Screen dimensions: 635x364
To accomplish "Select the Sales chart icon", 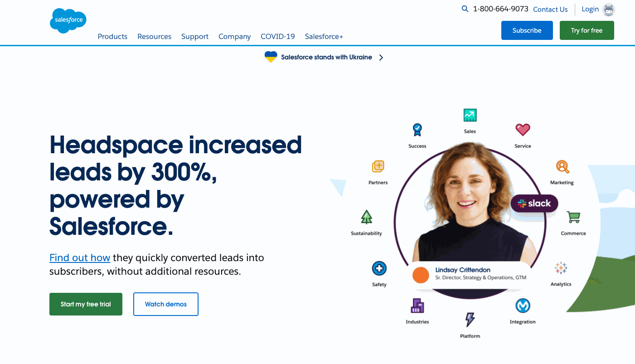I will [470, 115].
